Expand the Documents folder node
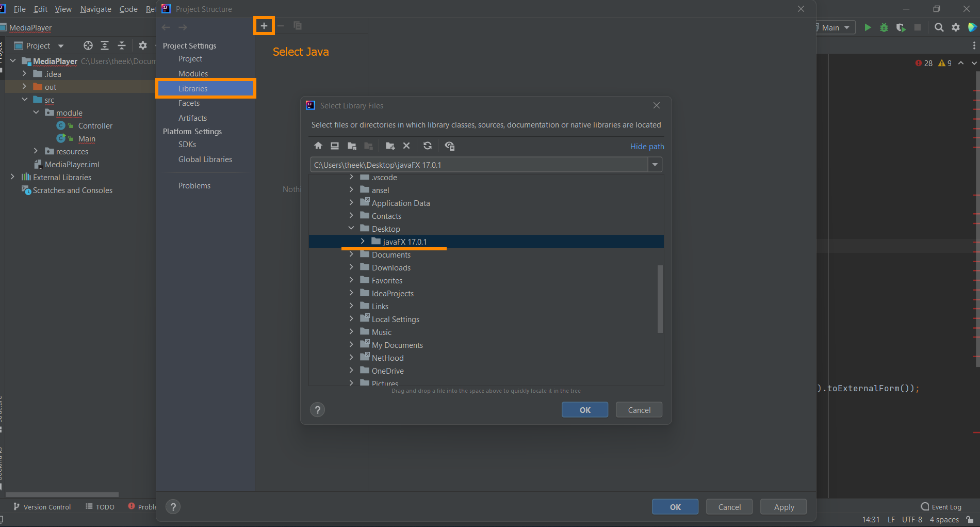 click(351, 254)
